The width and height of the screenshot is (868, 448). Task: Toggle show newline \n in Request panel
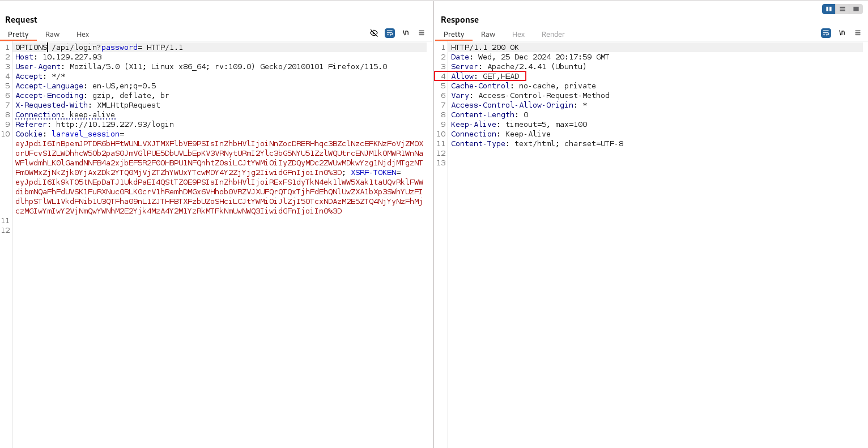[406, 33]
